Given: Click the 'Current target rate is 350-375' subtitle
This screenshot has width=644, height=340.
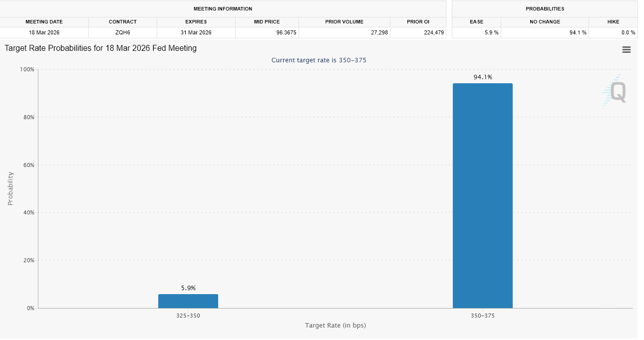Looking at the screenshot, I should [319, 60].
